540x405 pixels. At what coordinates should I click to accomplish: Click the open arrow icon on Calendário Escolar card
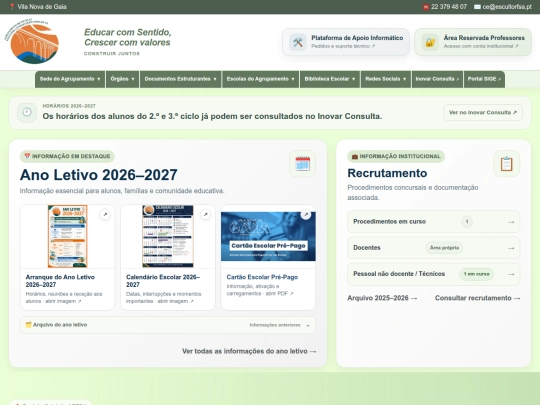(205, 214)
